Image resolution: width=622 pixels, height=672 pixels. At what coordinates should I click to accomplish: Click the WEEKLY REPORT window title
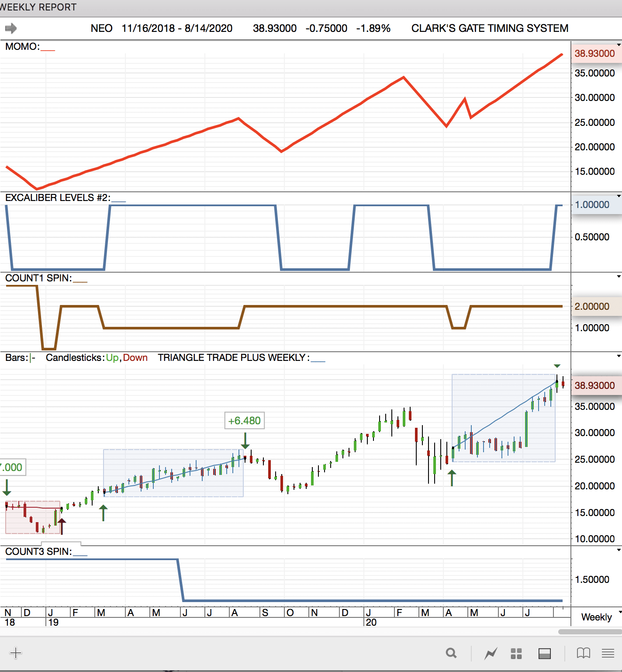pyautogui.click(x=38, y=7)
